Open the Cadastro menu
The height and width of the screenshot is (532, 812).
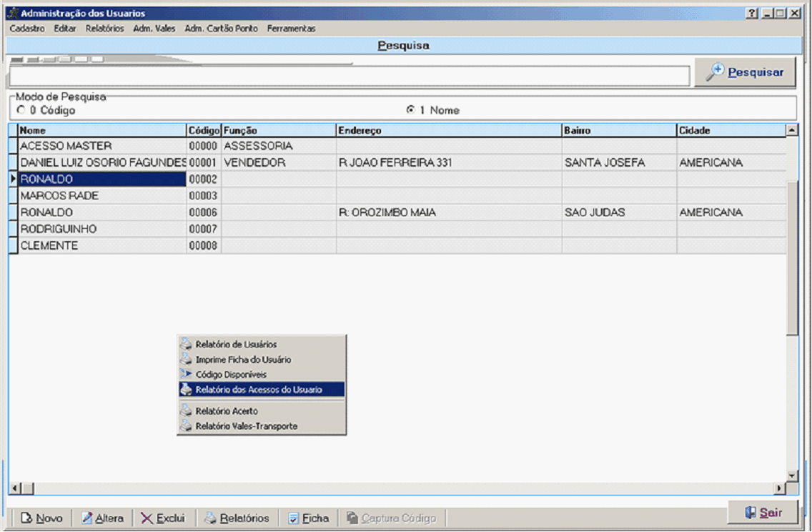(27, 29)
